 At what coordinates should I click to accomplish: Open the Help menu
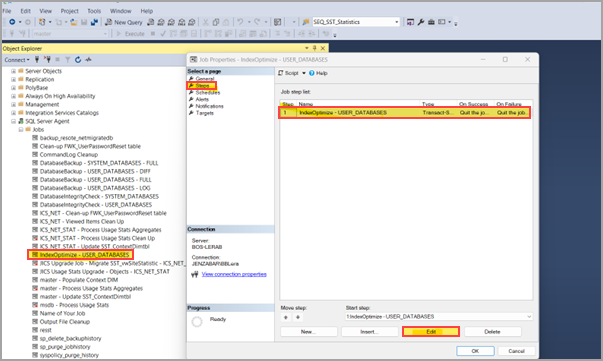[147, 11]
